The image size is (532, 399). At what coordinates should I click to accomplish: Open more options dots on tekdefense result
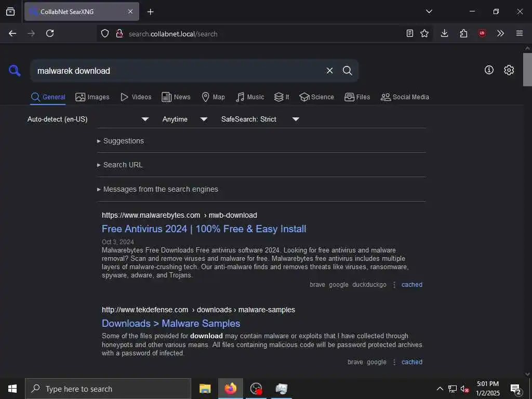coord(394,362)
